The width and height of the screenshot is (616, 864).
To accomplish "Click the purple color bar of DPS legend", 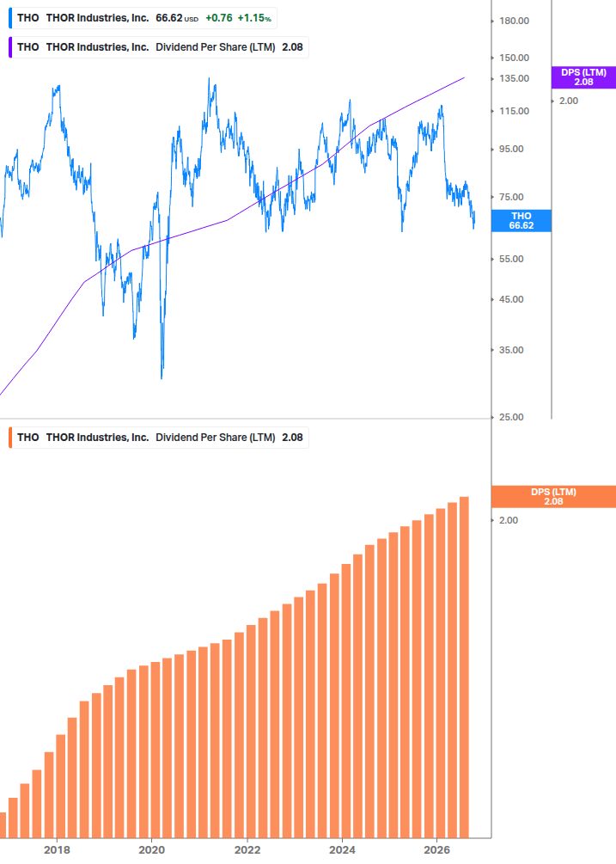I will [x=10, y=47].
